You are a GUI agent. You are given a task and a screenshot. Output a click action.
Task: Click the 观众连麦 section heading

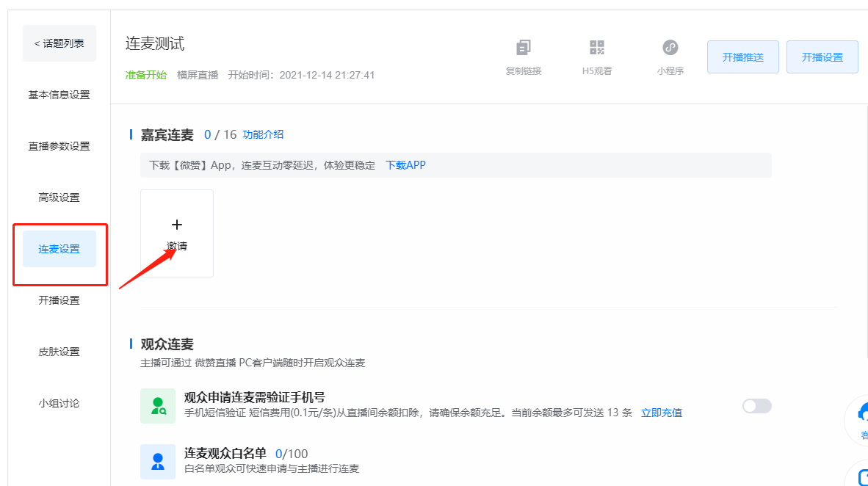pyautogui.click(x=167, y=344)
